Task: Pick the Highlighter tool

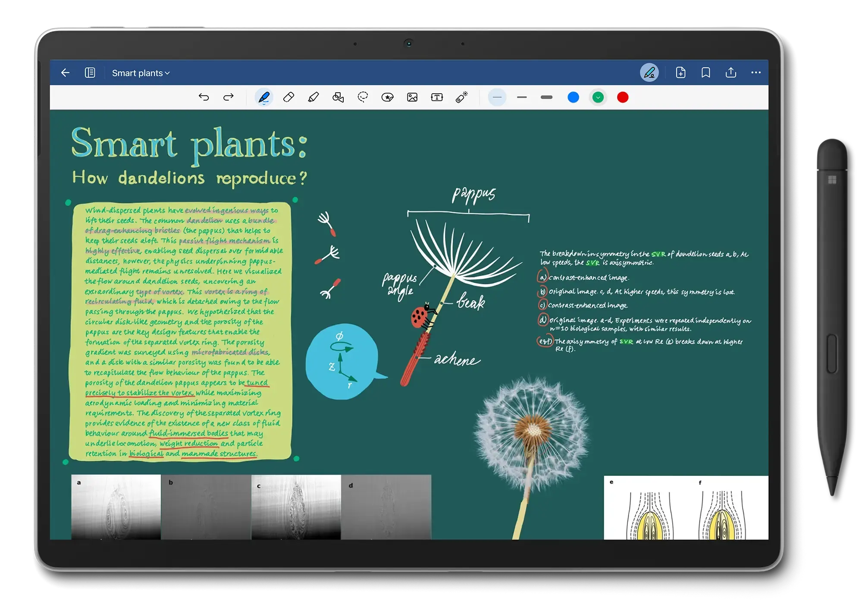Action: [314, 97]
